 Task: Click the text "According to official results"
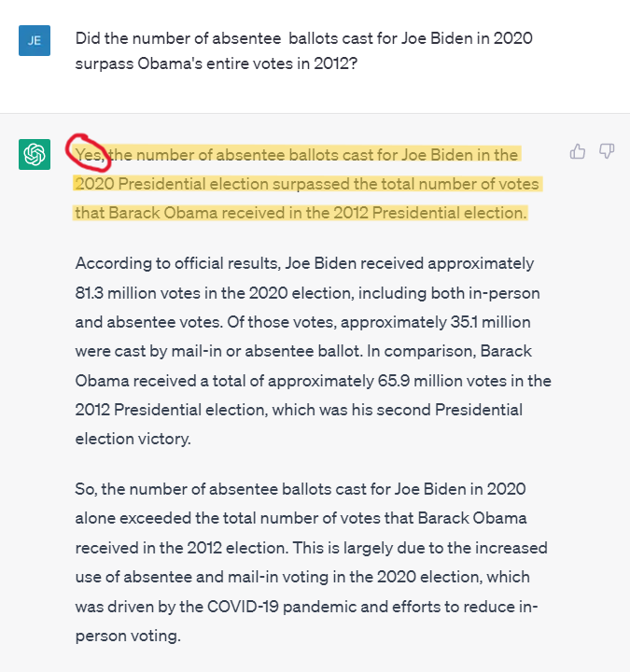pos(175,263)
